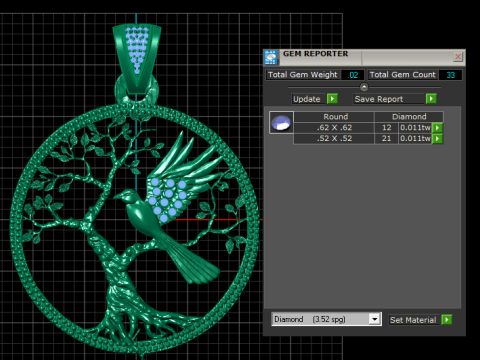Click the Total Gem Count label
Viewport: 480px width, 360px height.
pyautogui.click(x=403, y=75)
